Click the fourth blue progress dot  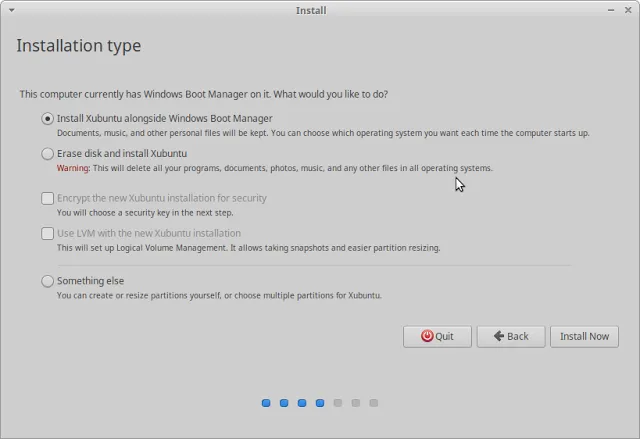point(320,403)
